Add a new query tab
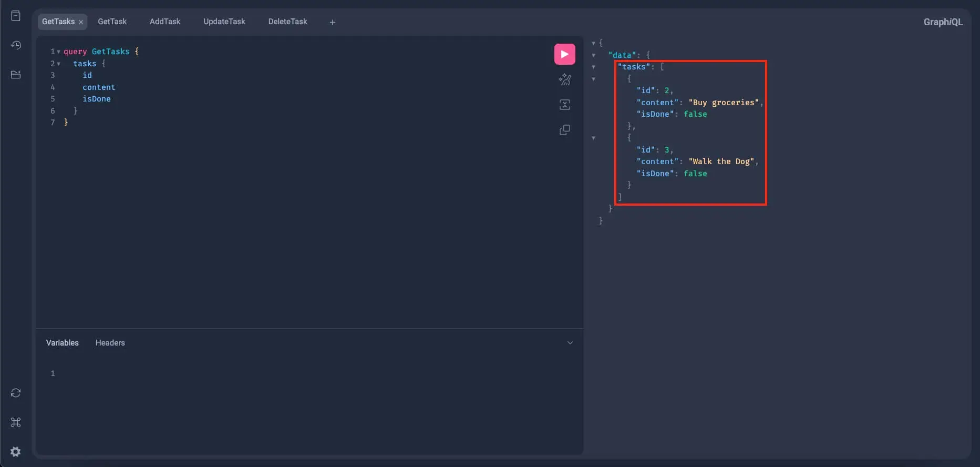The height and width of the screenshot is (467, 980). tap(332, 22)
